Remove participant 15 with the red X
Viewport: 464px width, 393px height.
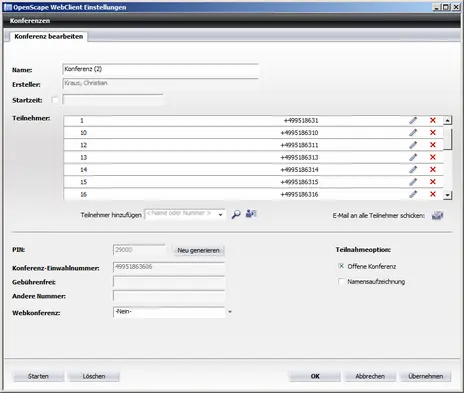click(433, 182)
